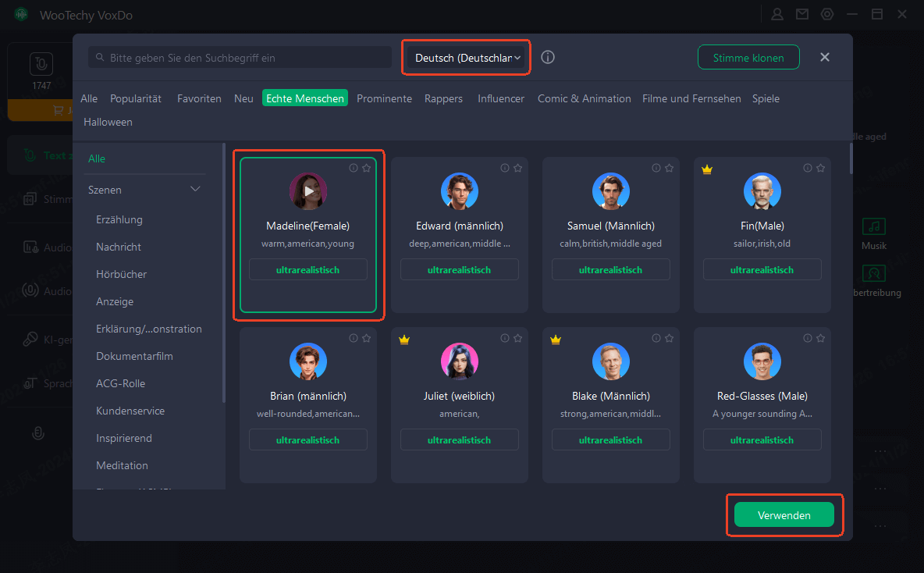Click info icon next to language dropdown

pos(548,58)
